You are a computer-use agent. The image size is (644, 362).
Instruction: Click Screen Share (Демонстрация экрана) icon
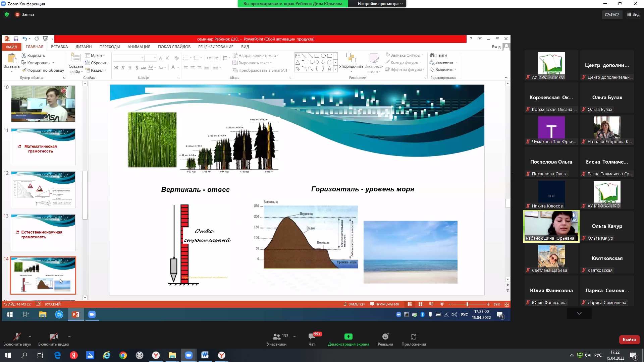(348, 337)
